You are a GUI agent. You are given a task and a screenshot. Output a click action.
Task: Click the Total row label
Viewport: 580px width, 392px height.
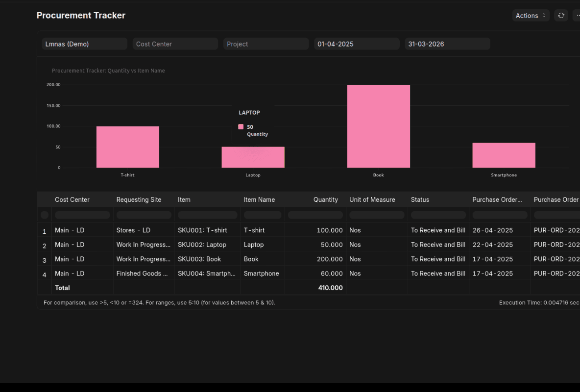(62, 288)
